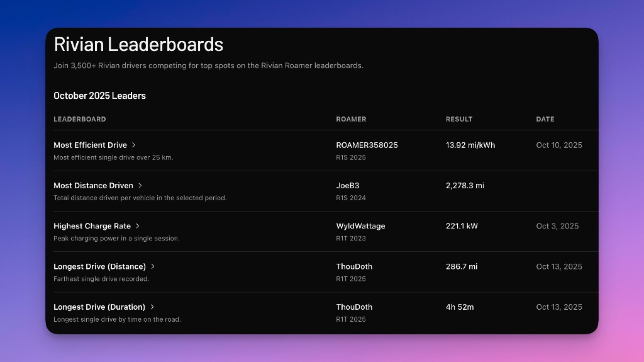Click the Rivian Leaderboards page title

coord(138,45)
